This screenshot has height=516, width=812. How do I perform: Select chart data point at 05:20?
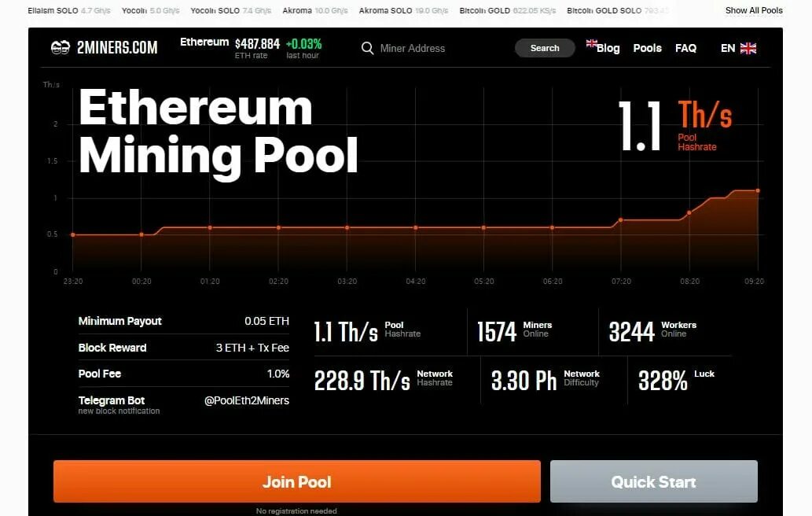click(483, 227)
